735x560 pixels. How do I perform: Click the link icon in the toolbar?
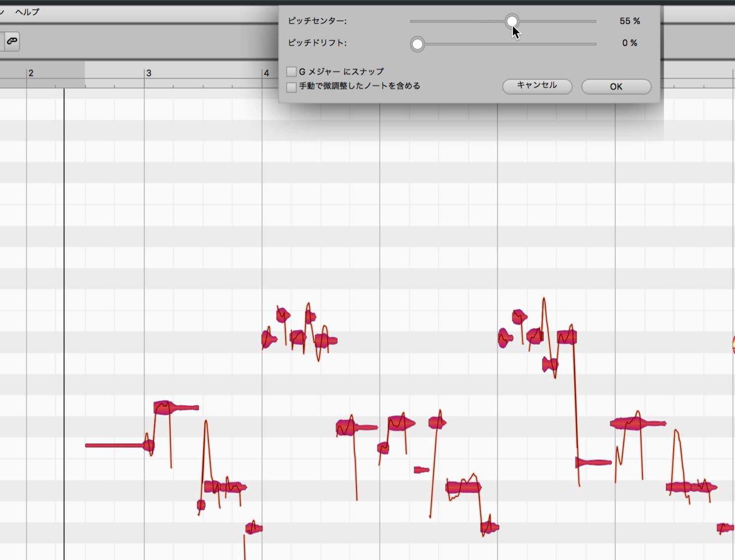pyautogui.click(x=12, y=41)
